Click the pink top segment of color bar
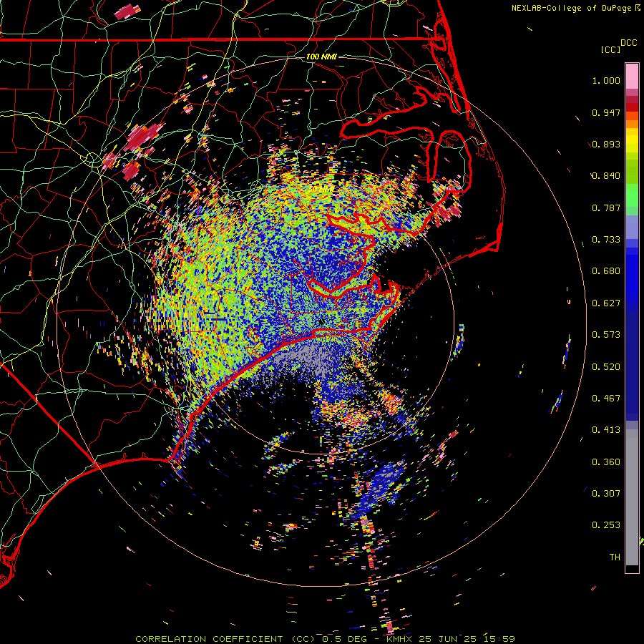 click(x=632, y=76)
